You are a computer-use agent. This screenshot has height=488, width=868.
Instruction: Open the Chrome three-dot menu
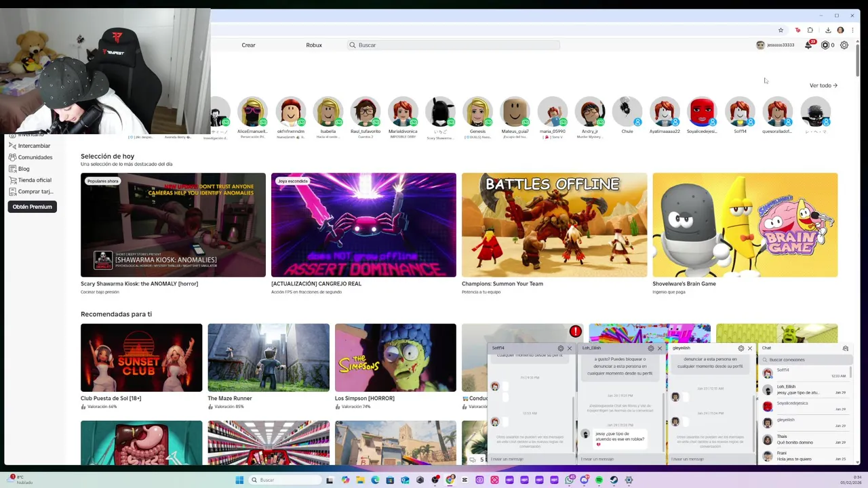(x=852, y=30)
